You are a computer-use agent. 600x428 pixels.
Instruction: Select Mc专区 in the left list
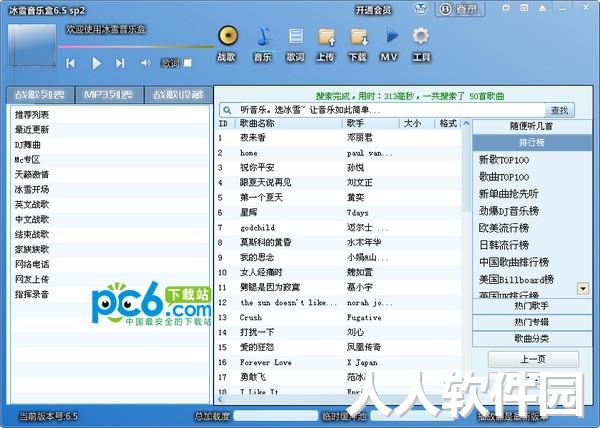(27, 159)
